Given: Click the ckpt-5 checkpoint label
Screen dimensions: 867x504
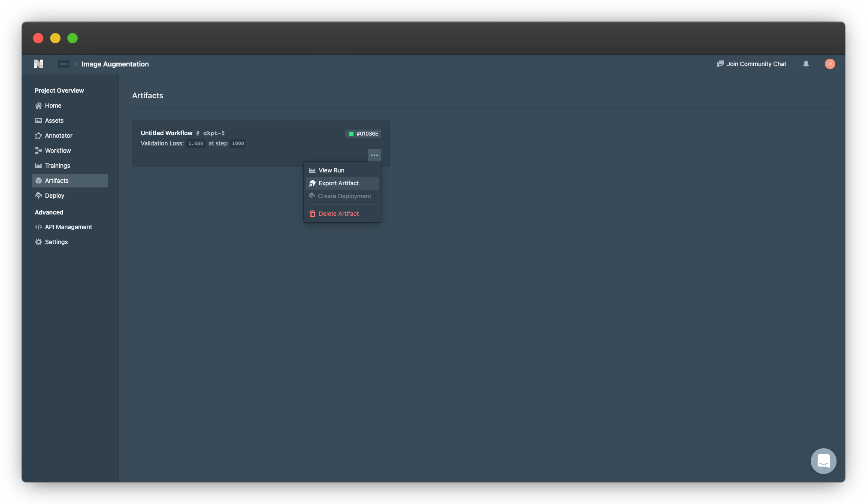Looking at the screenshot, I should click(214, 133).
